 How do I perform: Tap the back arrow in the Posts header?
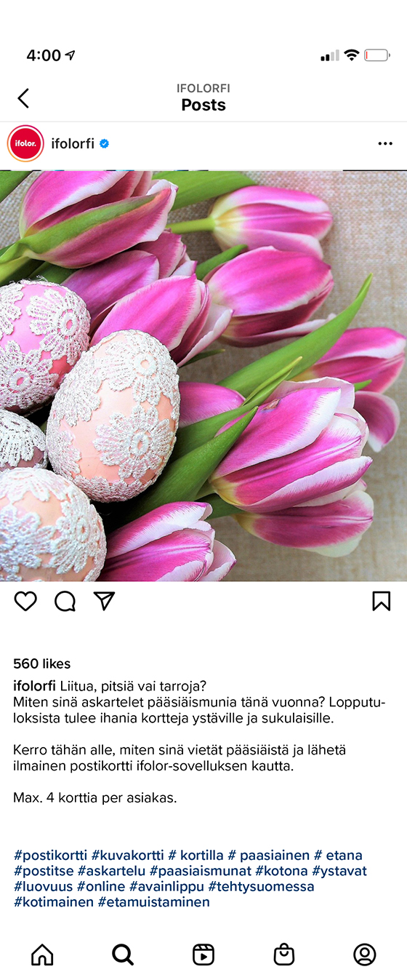click(x=23, y=98)
